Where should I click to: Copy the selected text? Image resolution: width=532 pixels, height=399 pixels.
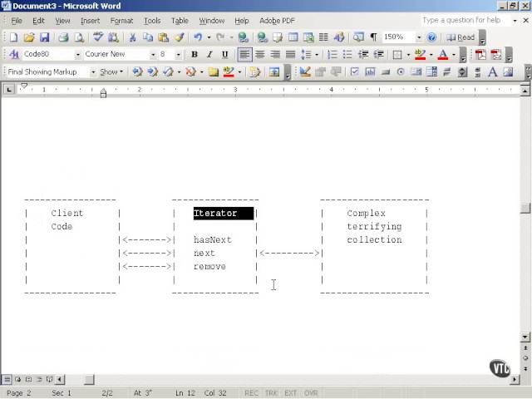[148, 37]
